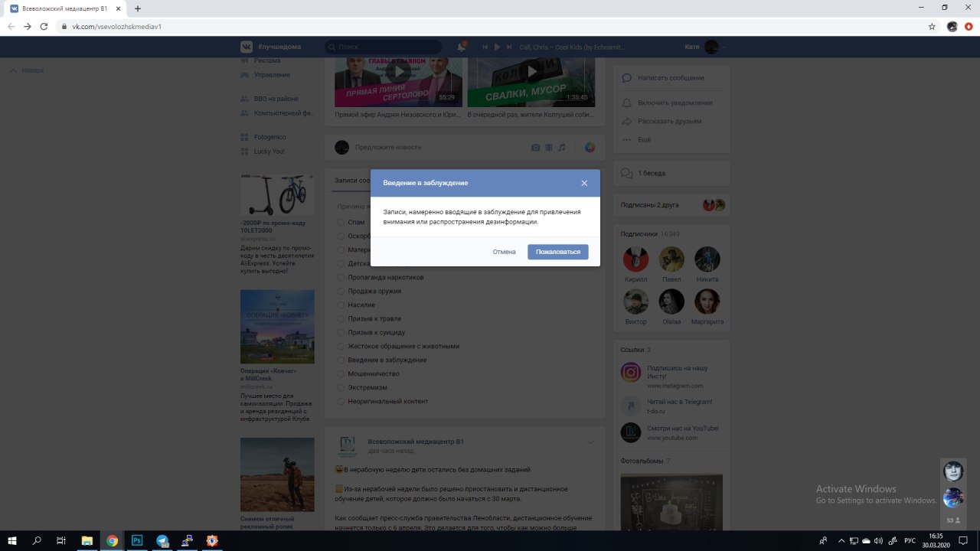Play the Cool Kids track in header
Viewport: 980px width, 551px height.
[497, 47]
